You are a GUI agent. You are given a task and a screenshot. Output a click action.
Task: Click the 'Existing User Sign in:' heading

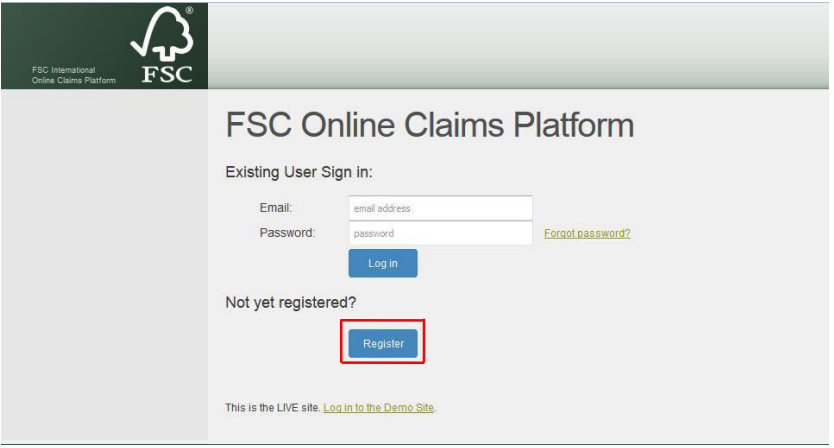299,172
